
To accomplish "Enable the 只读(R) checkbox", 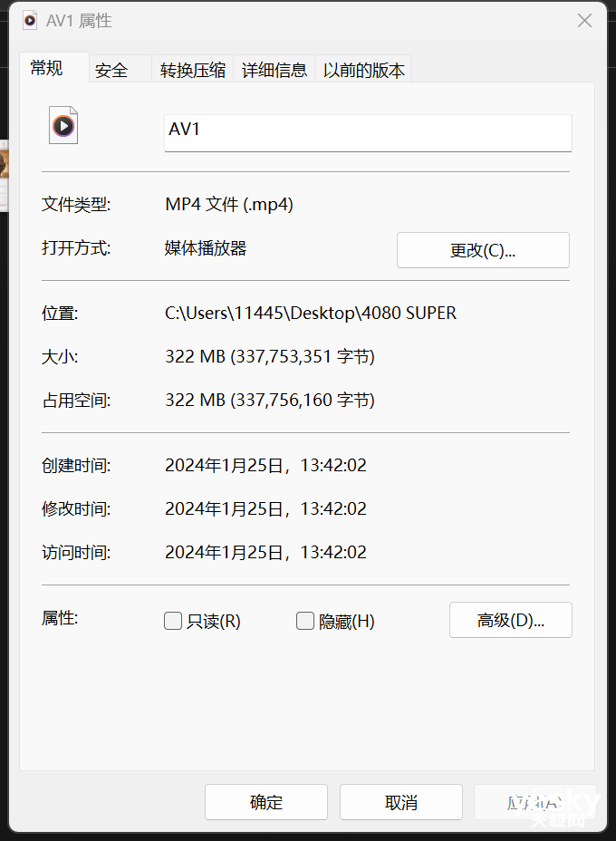I will click(x=173, y=621).
